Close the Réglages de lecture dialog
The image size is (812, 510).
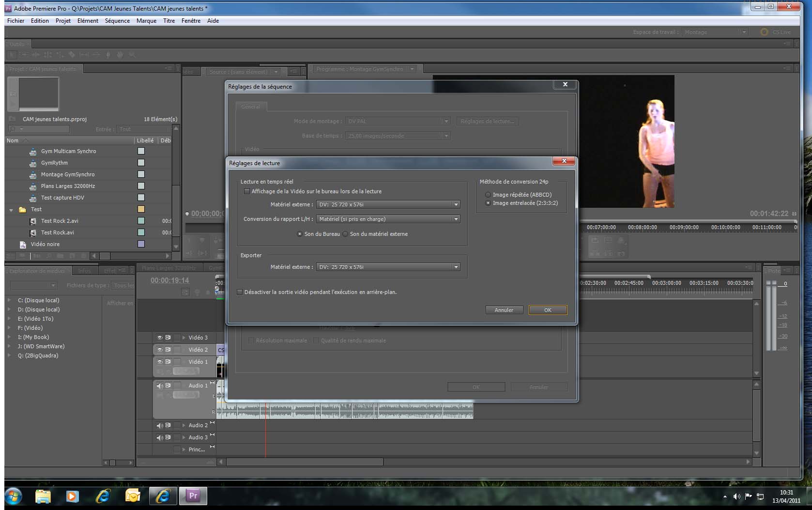coord(564,161)
